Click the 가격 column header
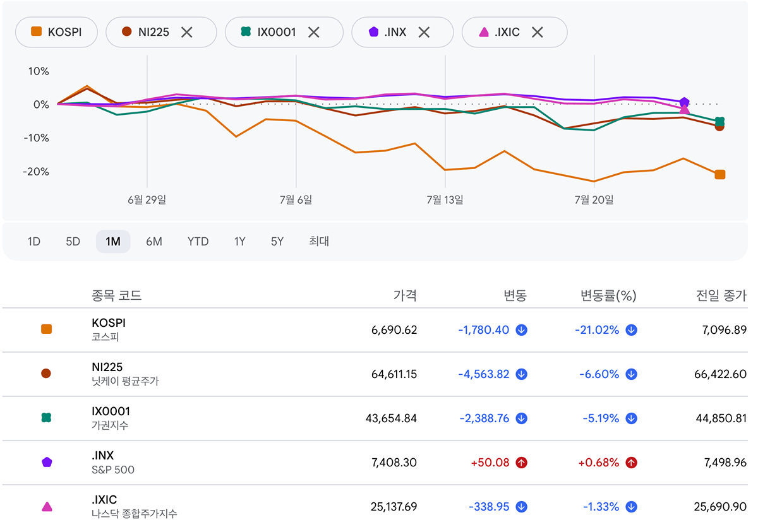Viewport: 758px width, 532px height. pos(405,295)
